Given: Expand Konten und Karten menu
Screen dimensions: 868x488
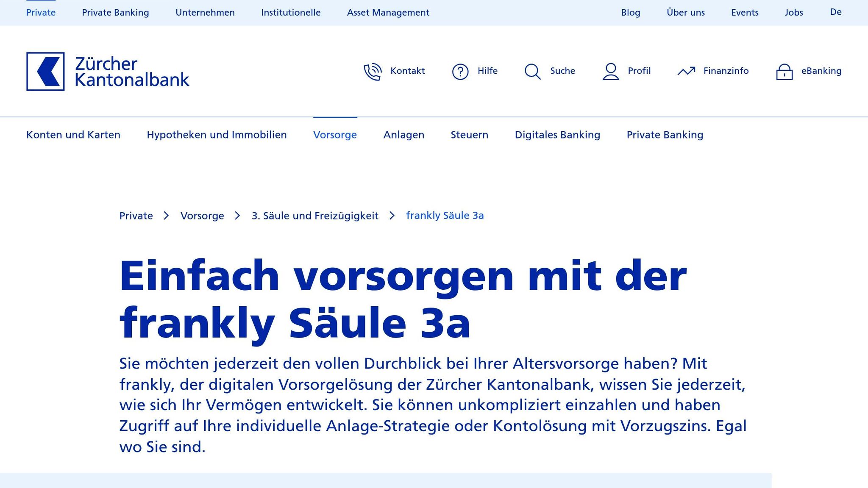Looking at the screenshot, I should tap(73, 135).
